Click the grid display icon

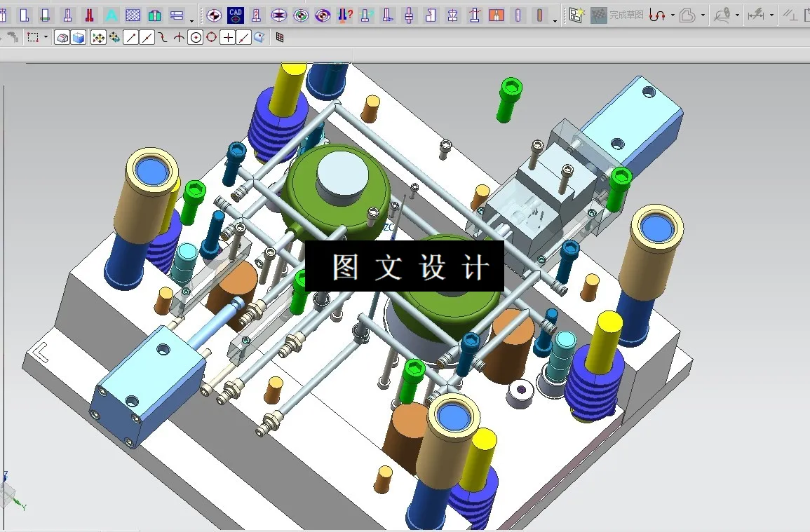click(x=279, y=36)
